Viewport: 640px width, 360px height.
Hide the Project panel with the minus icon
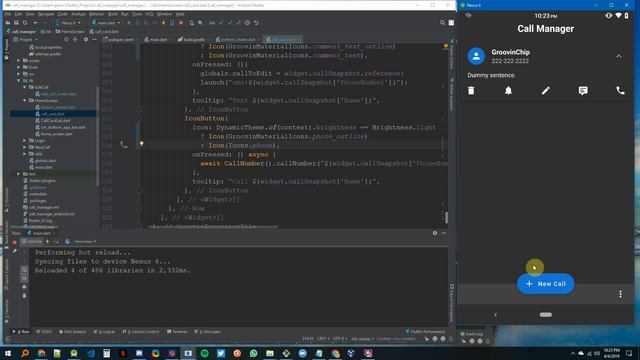click(x=95, y=40)
